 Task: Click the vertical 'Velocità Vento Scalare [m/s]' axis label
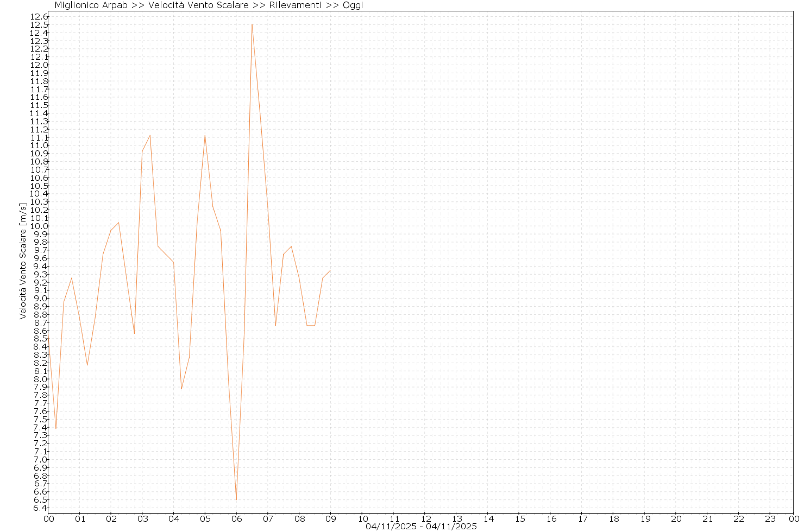click(x=23, y=261)
